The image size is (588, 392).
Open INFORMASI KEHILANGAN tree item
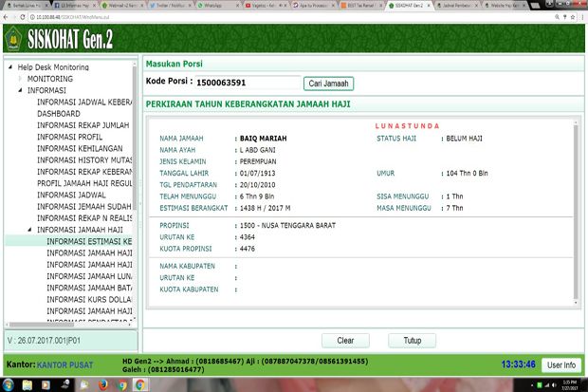point(80,148)
